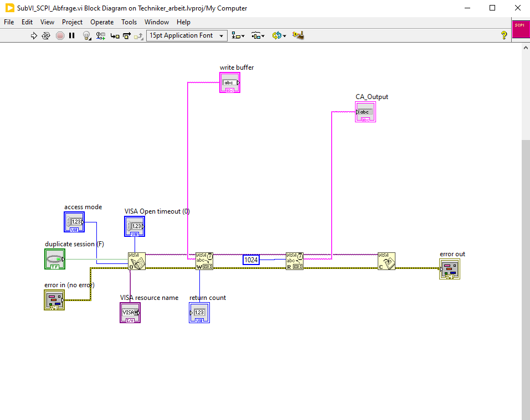530x420 pixels.
Task: Click the 'CA_Output' label
Action: click(x=372, y=97)
